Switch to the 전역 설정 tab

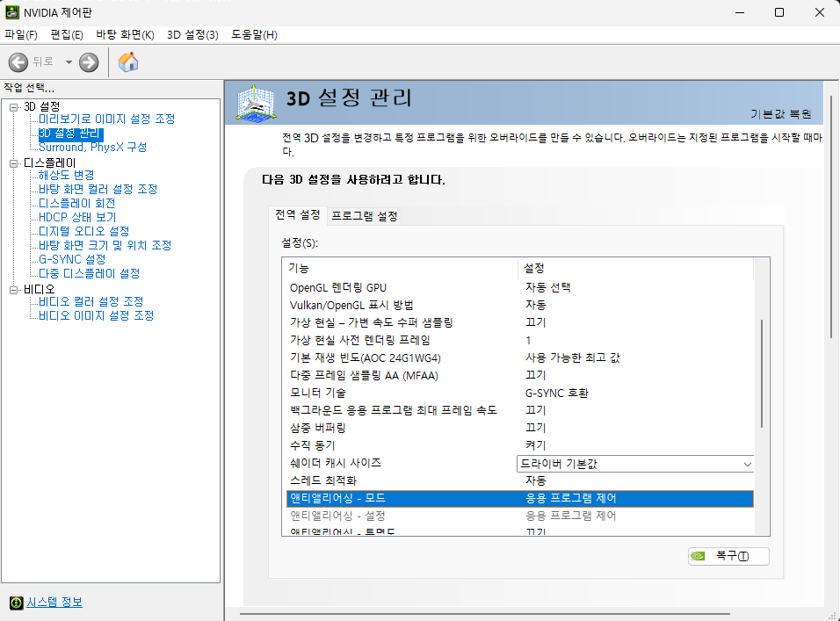[297, 215]
